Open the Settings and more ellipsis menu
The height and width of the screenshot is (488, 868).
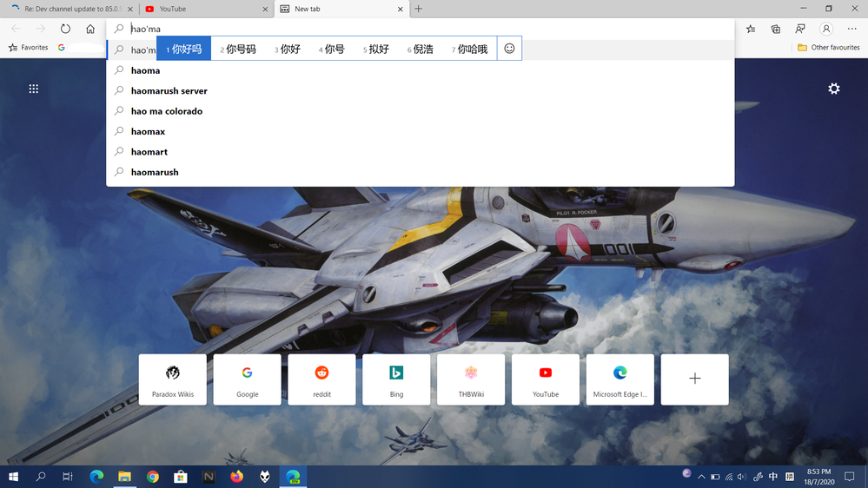pos(852,29)
